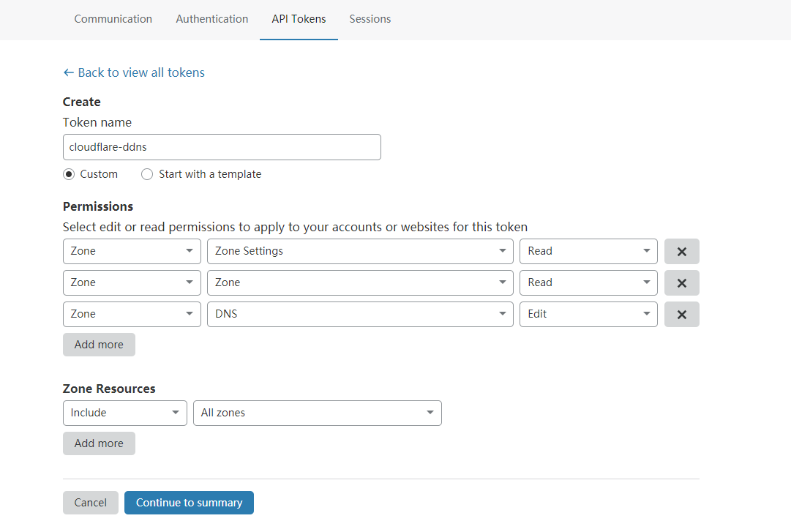Open the Edit access level dropdown
The height and width of the screenshot is (532, 791).
tap(588, 314)
